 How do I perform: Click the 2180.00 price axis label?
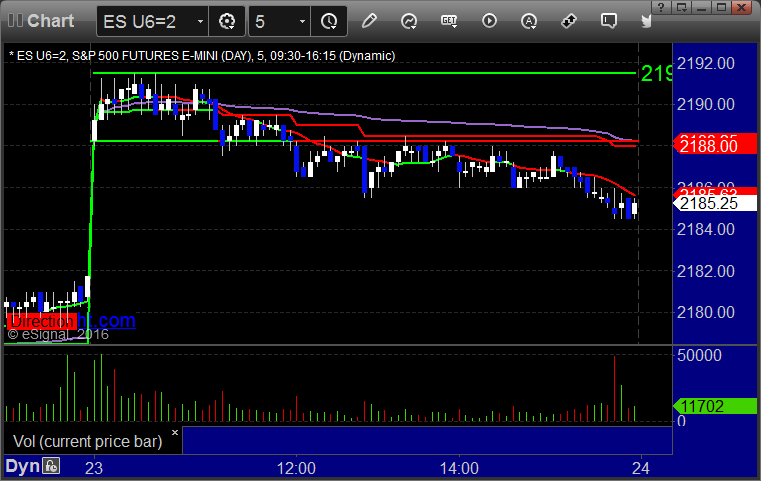[x=706, y=312]
